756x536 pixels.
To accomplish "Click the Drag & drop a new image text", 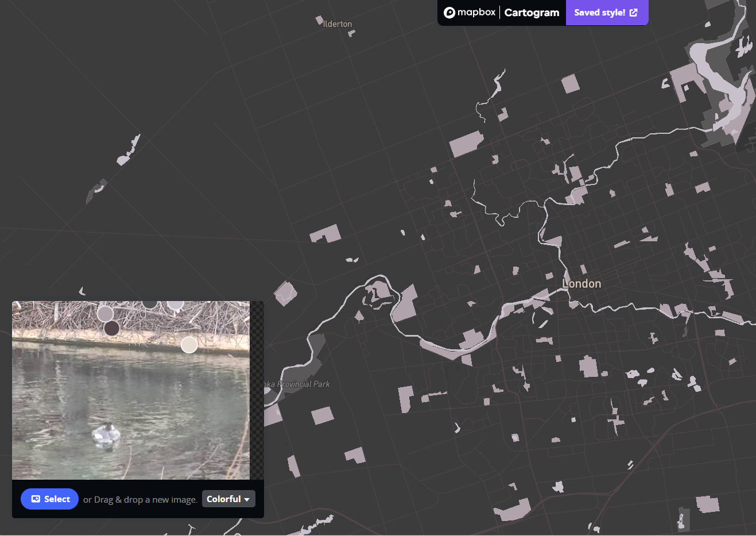I will pyautogui.click(x=139, y=499).
